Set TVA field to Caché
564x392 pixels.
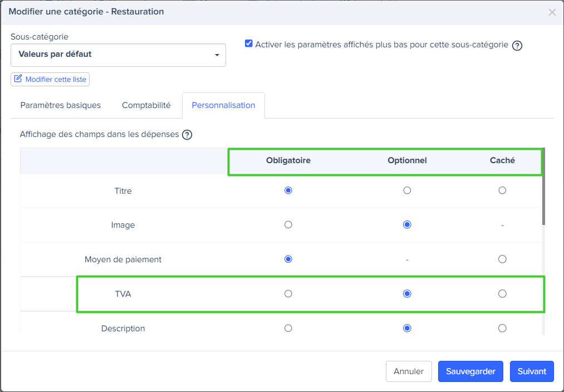click(x=502, y=293)
